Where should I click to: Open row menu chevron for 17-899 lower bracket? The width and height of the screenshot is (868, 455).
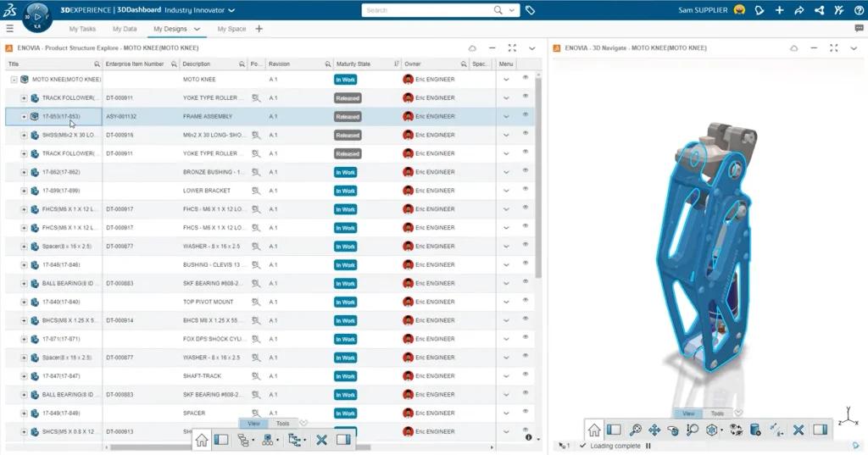506,191
